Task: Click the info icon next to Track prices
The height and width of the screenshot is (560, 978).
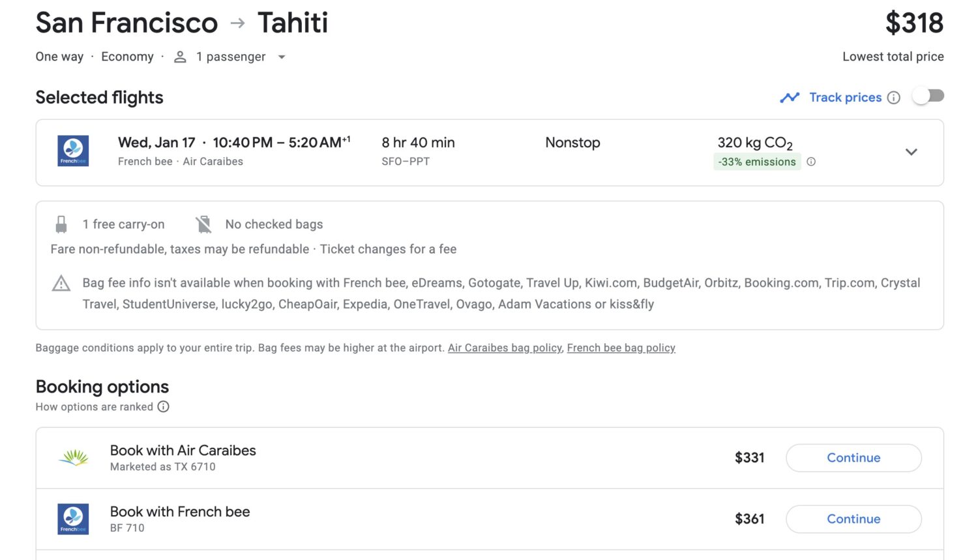Action: tap(895, 96)
